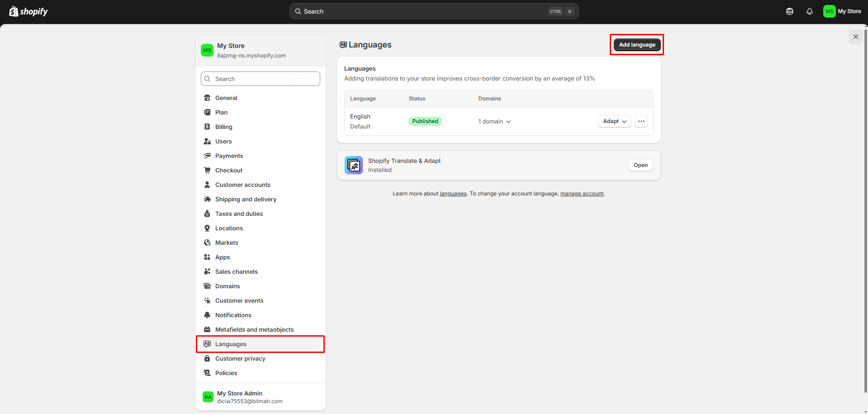Screen dimensions: 868x414
Task: Click the Sales channels icon
Action: 207,271
